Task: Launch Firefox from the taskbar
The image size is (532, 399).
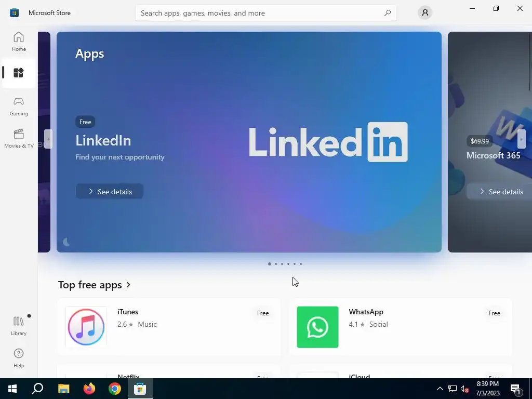Action: (89, 389)
